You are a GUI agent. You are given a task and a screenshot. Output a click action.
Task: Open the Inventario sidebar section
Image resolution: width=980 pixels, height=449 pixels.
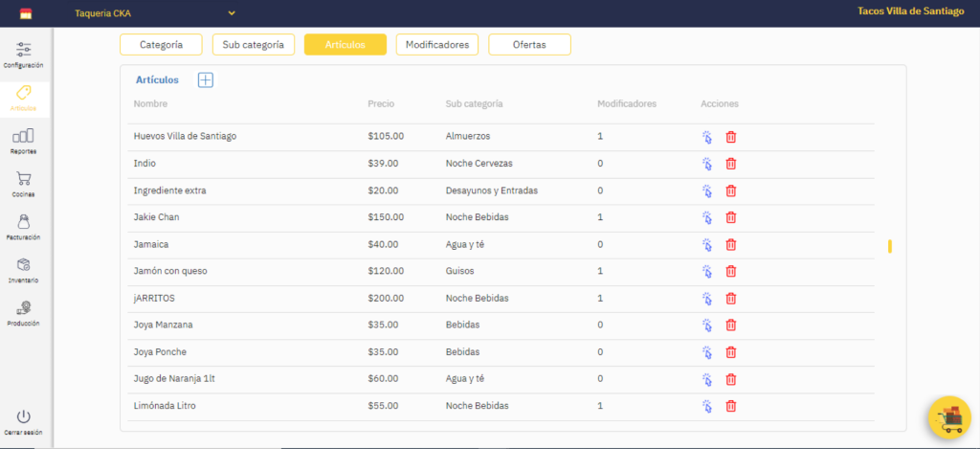point(24,270)
